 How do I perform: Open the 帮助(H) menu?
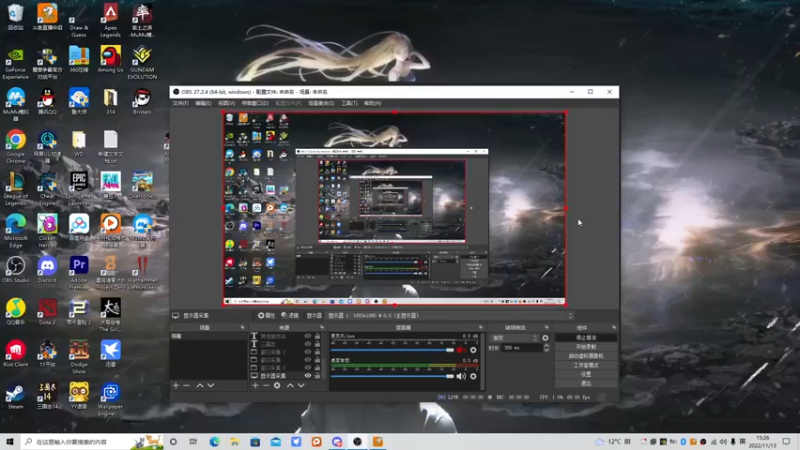[372, 103]
